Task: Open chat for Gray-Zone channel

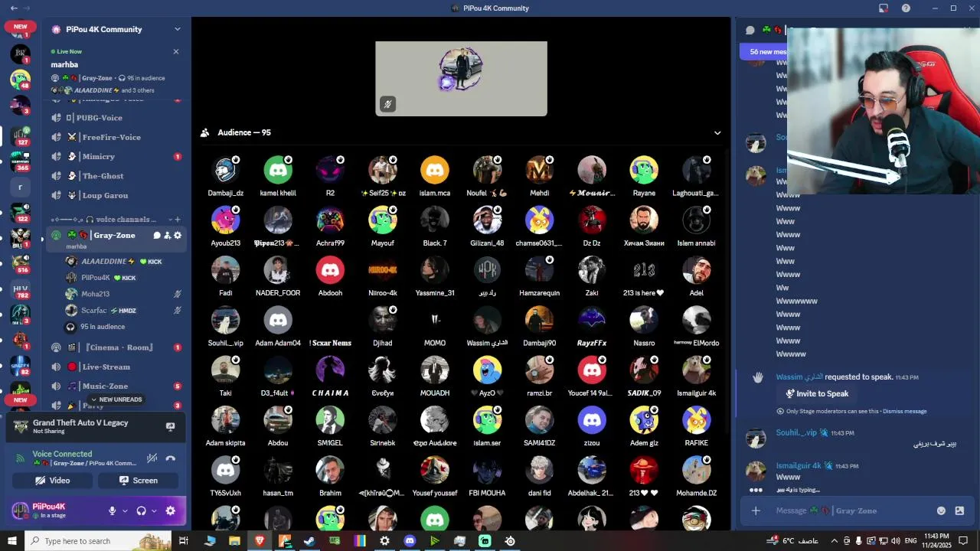Action: (x=157, y=236)
